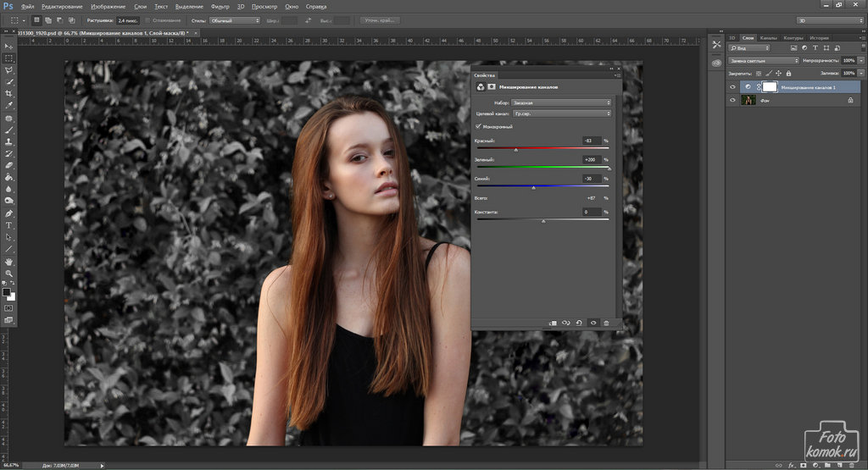This screenshot has width=868, height=470.
Task: Click the lock all icon in Layers
Action: 788,73
